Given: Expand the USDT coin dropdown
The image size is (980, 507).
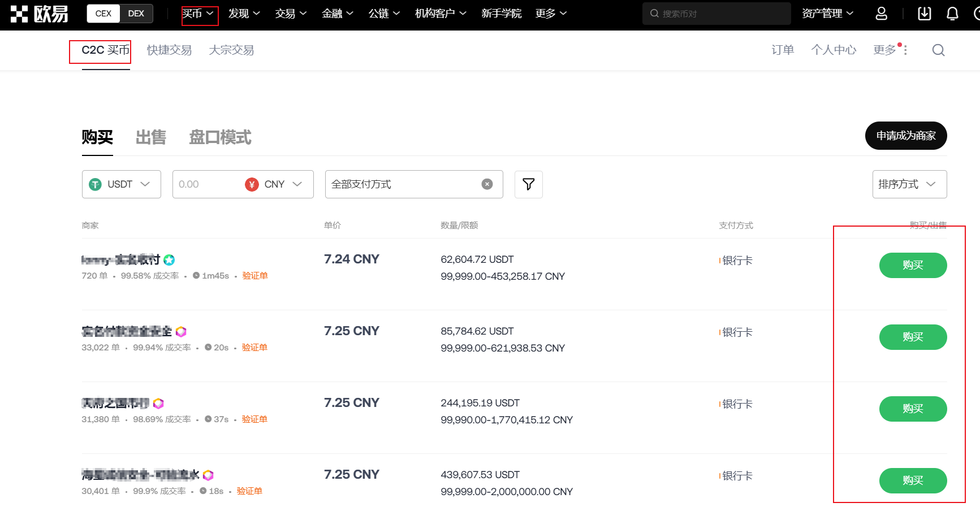Looking at the screenshot, I should (x=121, y=184).
